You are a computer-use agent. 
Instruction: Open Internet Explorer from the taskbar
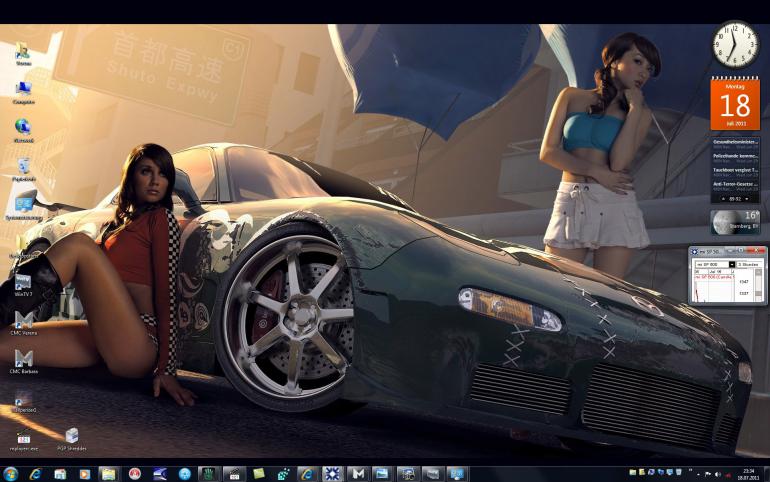click(x=36, y=473)
